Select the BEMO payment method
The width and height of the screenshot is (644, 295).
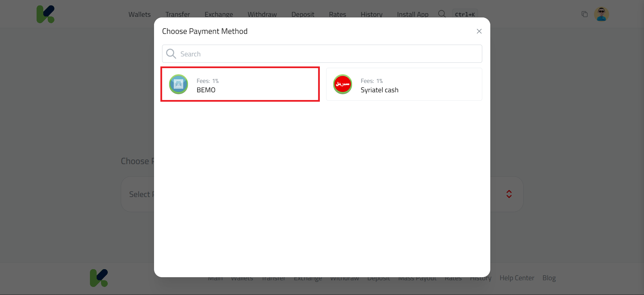[240, 84]
